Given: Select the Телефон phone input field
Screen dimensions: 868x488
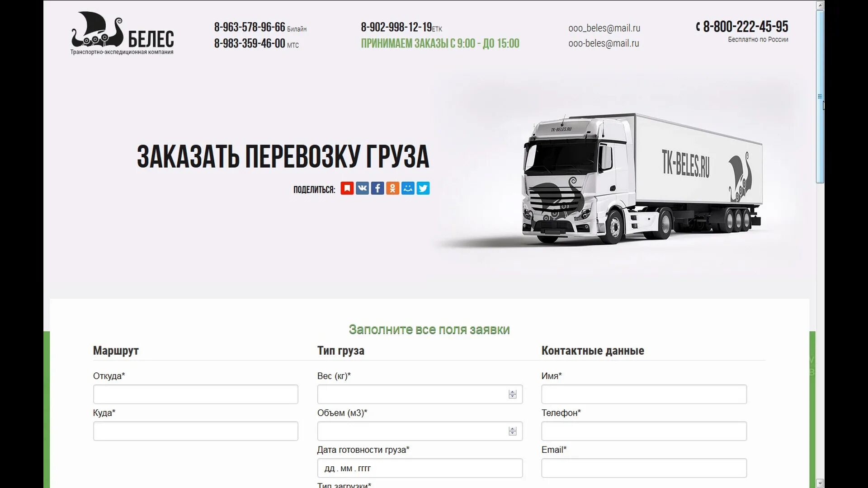Looking at the screenshot, I should coord(644,431).
